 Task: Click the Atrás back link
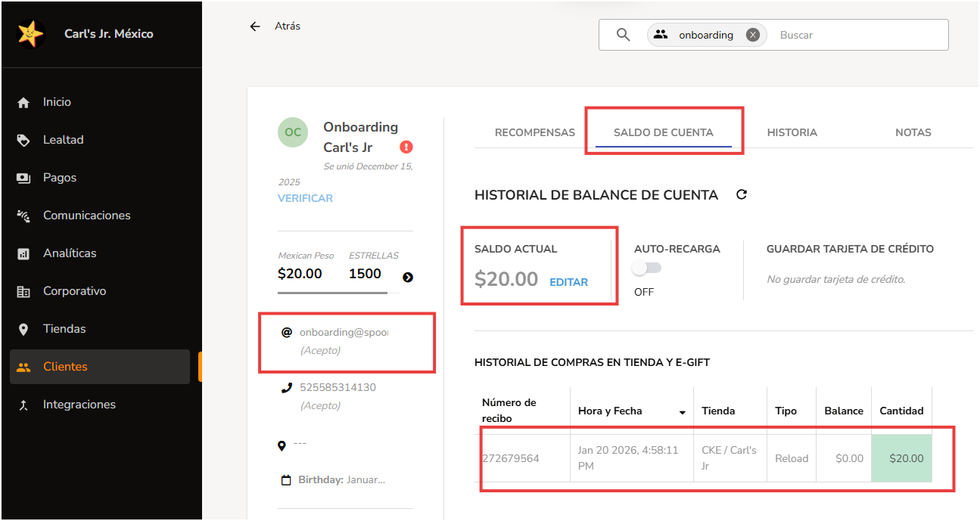click(288, 26)
